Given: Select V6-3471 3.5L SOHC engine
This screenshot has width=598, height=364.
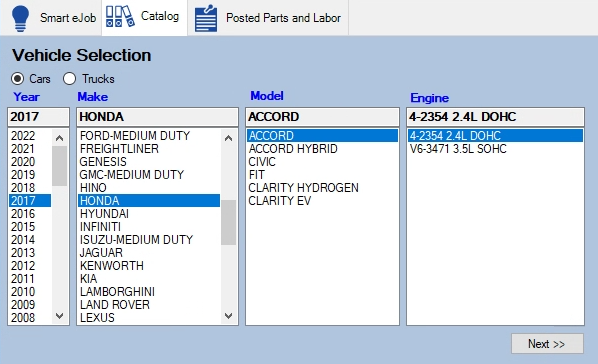Looking at the screenshot, I should [495, 149].
